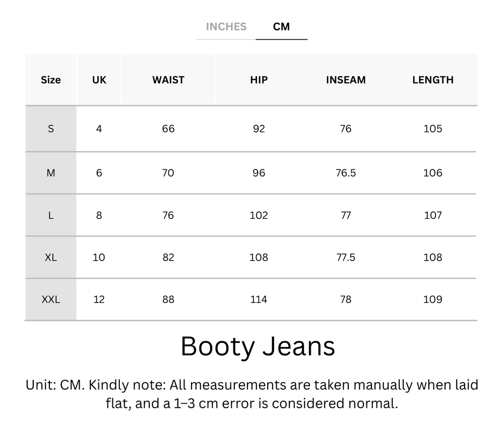Click the Size column header
Image resolution: width=504 pixels, height=438 pixels.
[x=50, y=80]
